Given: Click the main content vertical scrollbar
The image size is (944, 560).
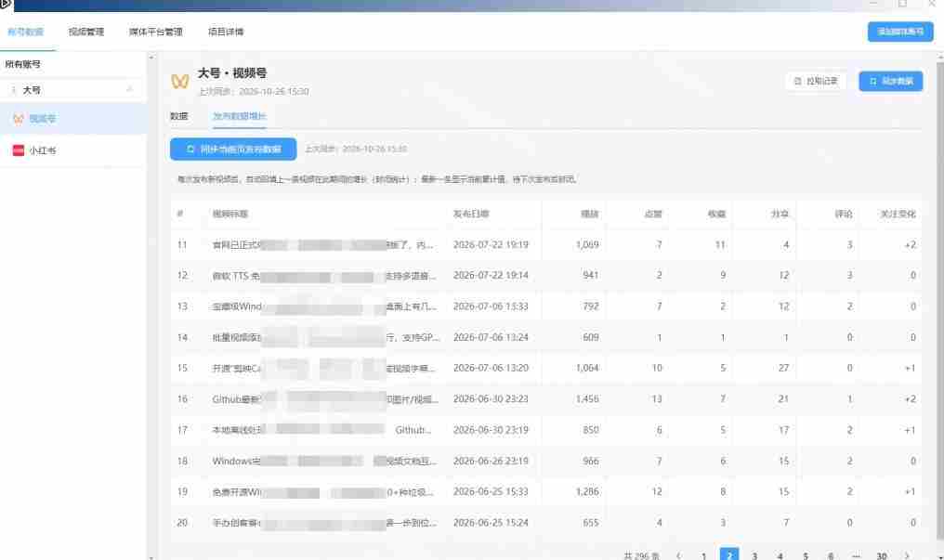Looking at the screenshot, I should click(x=939, y=301).
